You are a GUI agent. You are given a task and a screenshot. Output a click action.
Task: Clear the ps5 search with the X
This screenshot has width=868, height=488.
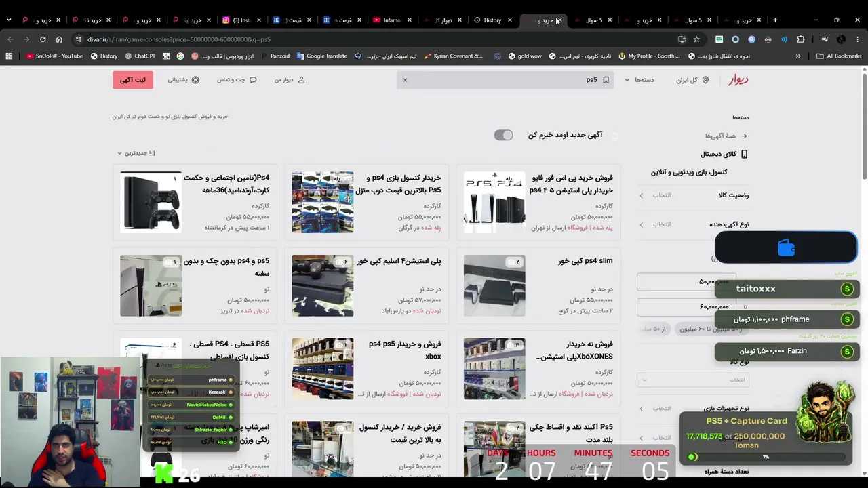pos(405,80)
